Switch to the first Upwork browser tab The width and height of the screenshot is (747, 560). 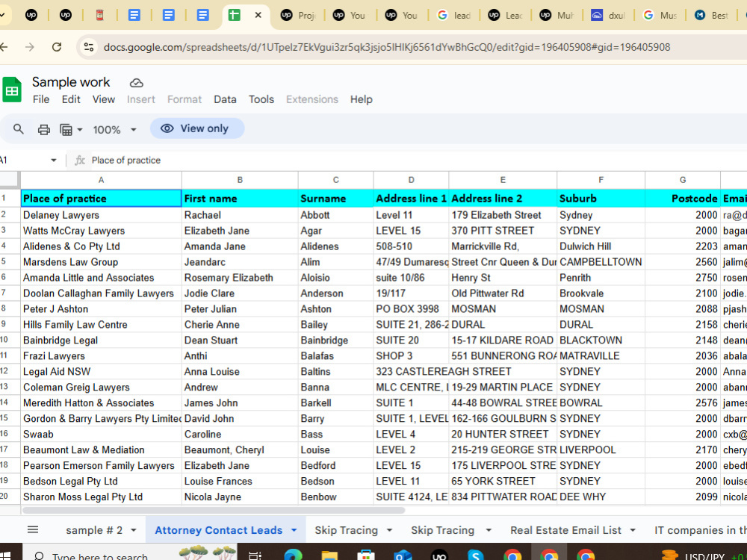(31, 15)
